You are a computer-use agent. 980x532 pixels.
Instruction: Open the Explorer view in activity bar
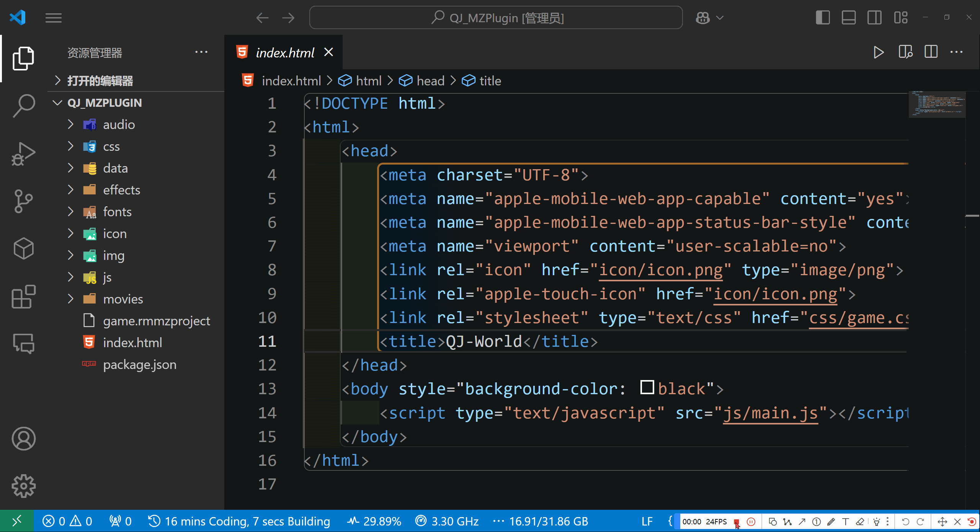[23, 58]
